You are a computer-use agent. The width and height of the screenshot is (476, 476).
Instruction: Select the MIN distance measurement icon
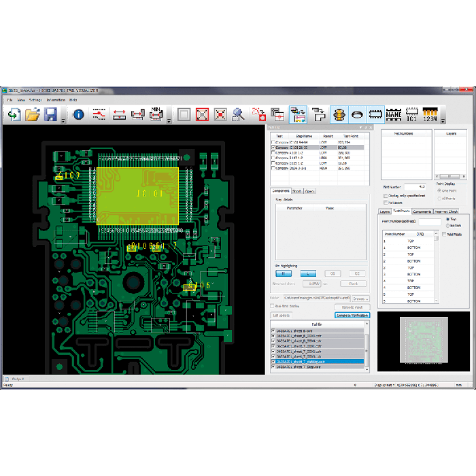[156, 114]
